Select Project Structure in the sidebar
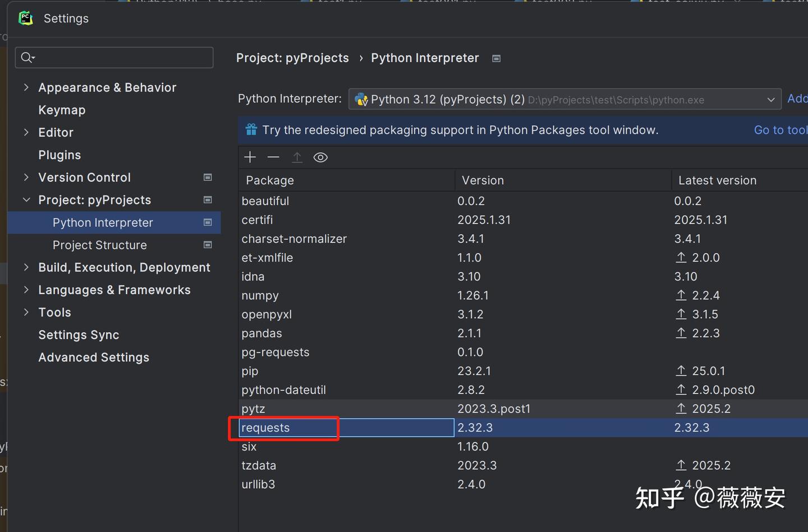The width and height of the screenshot is (808, 532). (x=100, y=245)
